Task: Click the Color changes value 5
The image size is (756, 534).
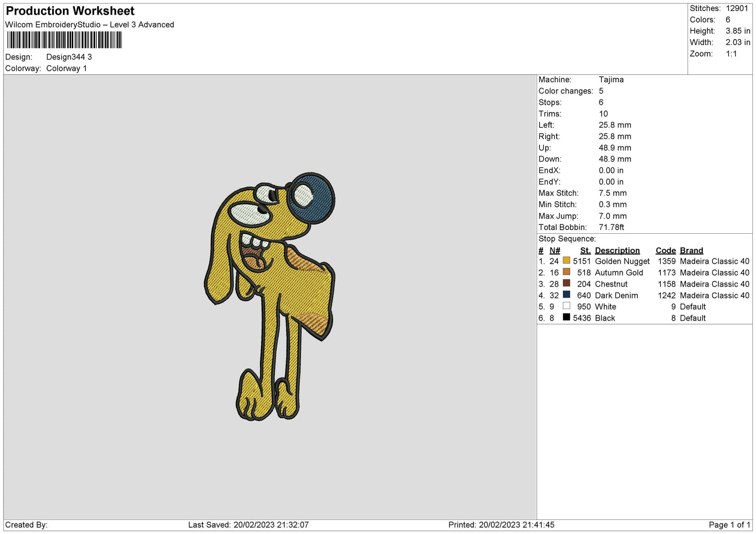Action: 601,91
